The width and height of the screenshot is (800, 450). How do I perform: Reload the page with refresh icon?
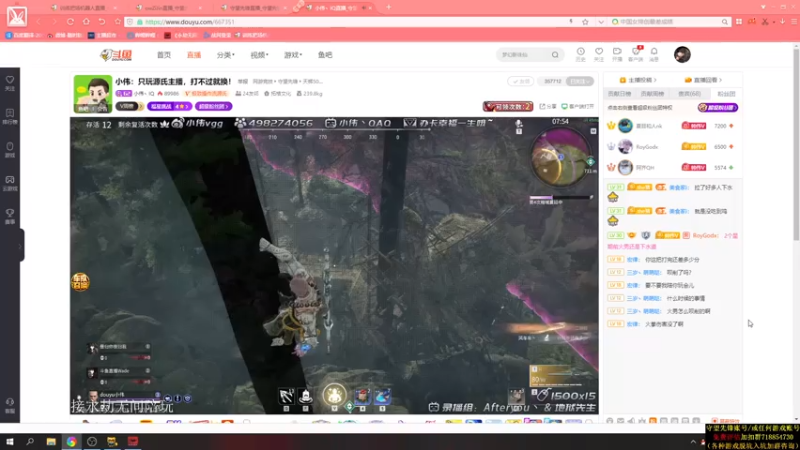click(70, 22)
